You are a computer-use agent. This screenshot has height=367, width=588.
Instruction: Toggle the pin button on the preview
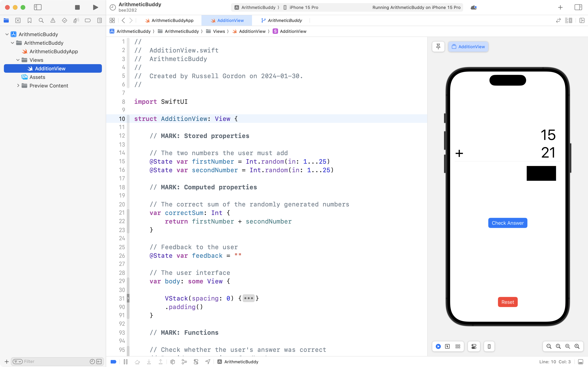[x=438, y=47]
